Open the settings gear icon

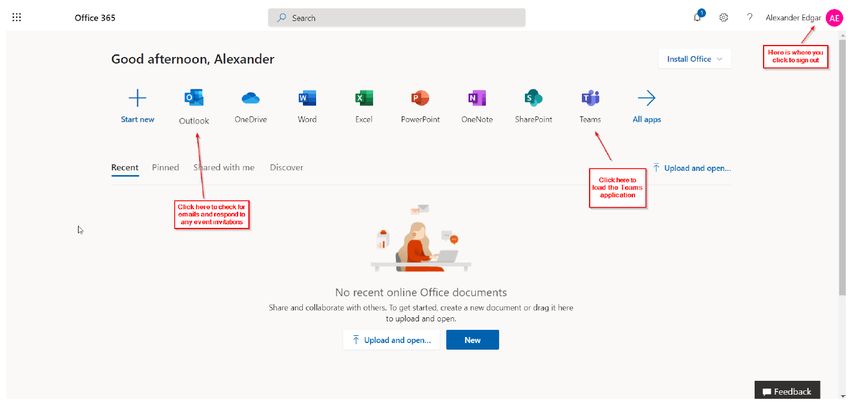coord(724,17)
